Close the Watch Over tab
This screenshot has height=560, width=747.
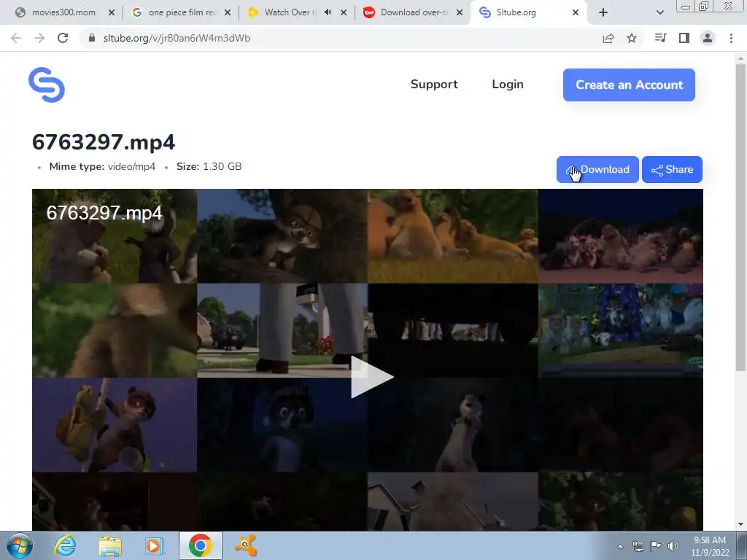pyautogui.click(x=344, y=12)
